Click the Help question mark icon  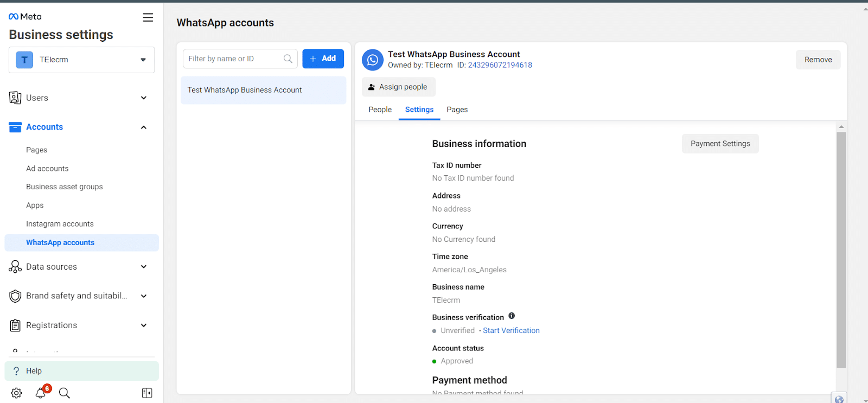coord(16,371)
